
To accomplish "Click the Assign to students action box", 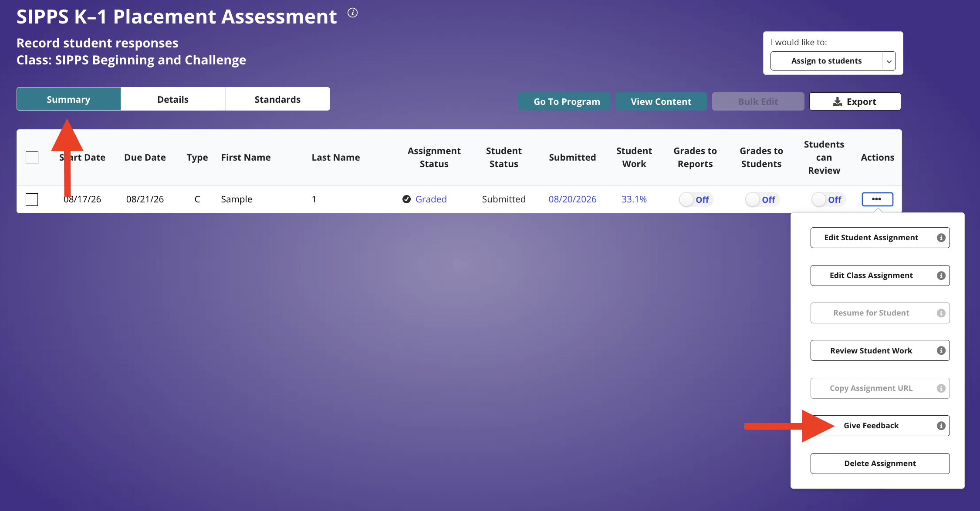I will tap(826, 61).
